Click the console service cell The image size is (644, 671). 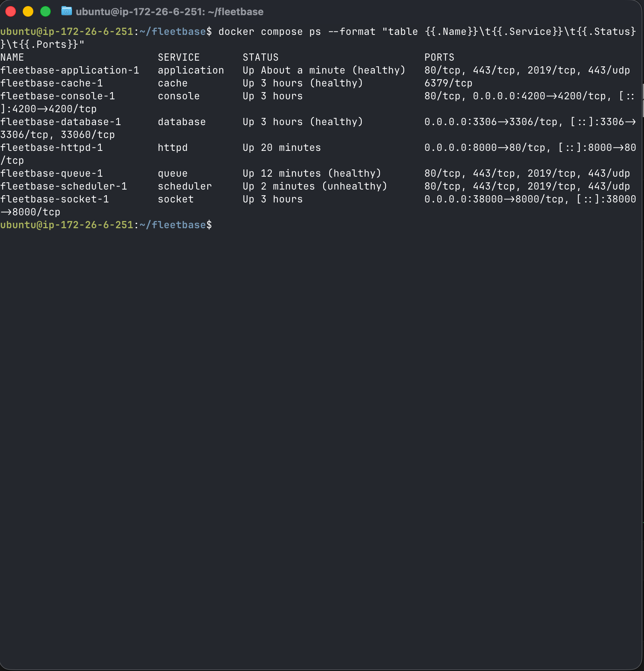[179, 96]
